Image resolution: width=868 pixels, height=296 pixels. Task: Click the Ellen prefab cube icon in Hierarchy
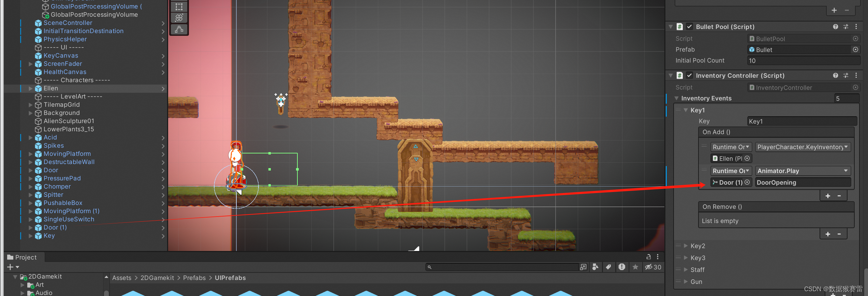pyautogui.click(x=38, y=88)
